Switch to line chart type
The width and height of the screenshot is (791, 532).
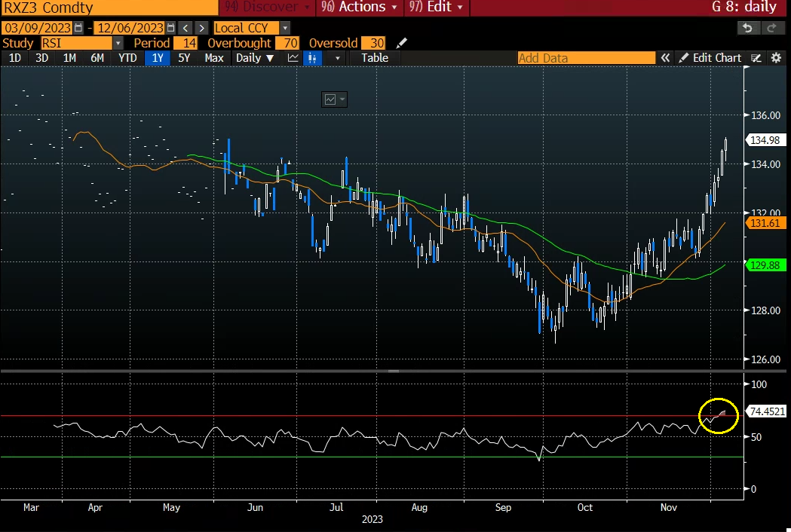click(293, 58)
